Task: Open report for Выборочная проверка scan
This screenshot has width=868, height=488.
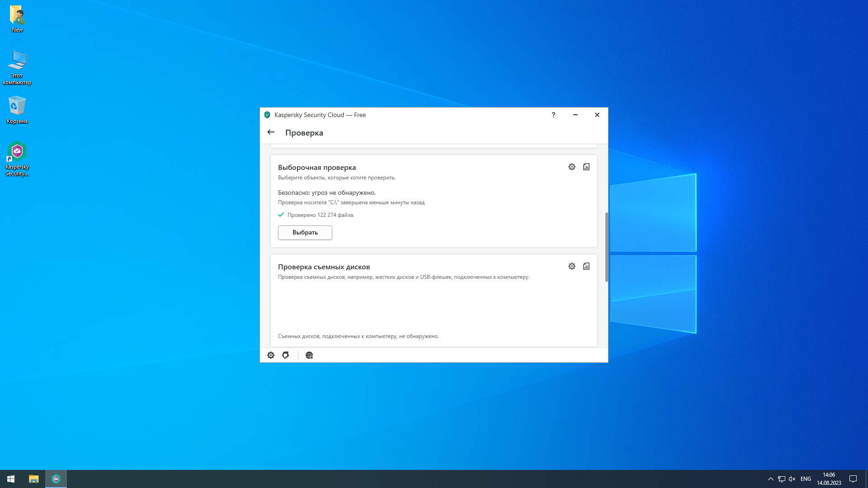Action: pyautogui.click(x=586, y=167)
